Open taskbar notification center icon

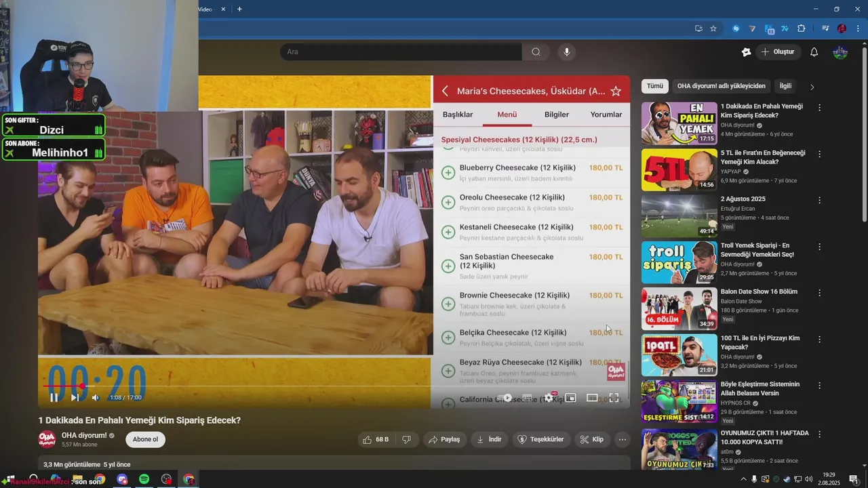pos(854,479)
